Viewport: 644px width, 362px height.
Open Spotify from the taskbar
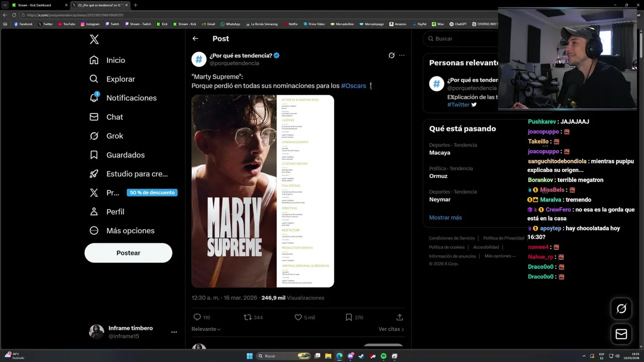pyautogui.click(x=383, y=356)
